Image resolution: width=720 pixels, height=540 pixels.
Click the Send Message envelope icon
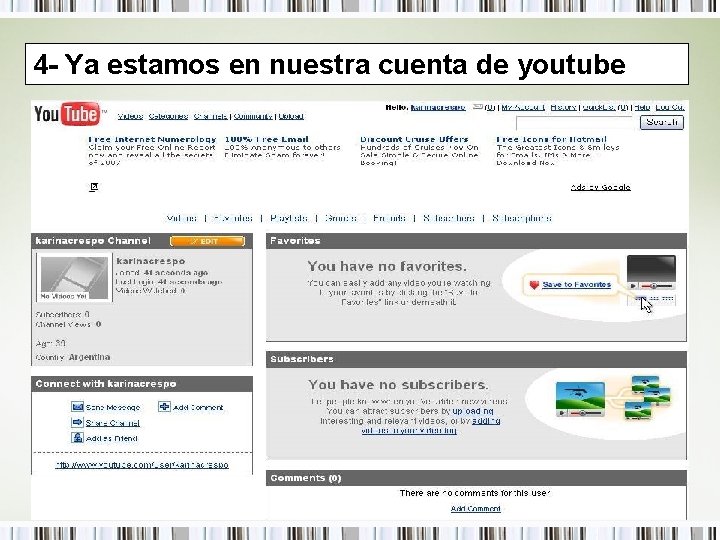tap(77, 407)
